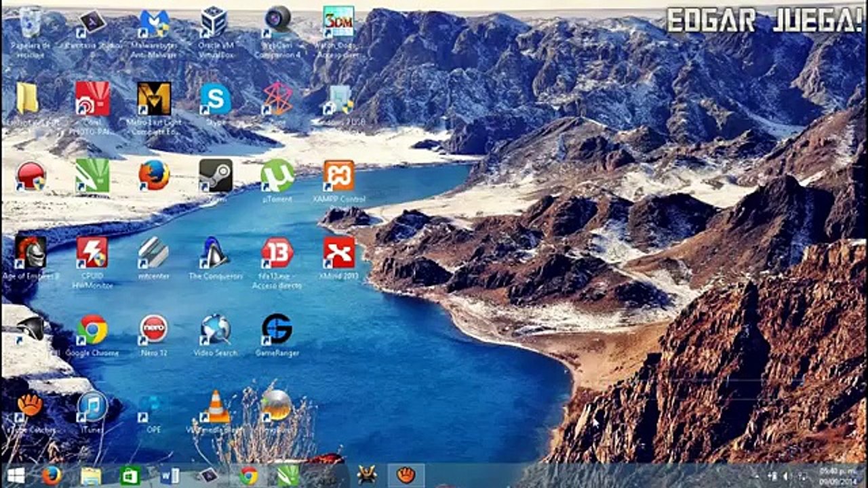Image resolution: width=868 pixels, height=488 pixels.
Task: Show hidden system tray icons
Action: pos(757,476)
